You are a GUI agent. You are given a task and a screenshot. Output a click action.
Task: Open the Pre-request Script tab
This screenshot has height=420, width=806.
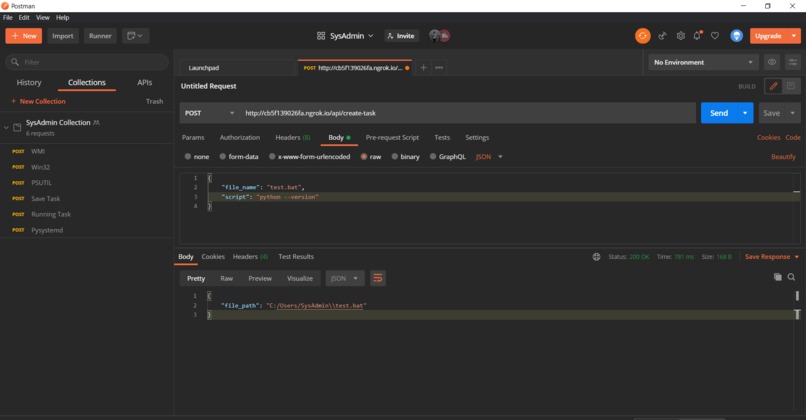tap(392, 138)
